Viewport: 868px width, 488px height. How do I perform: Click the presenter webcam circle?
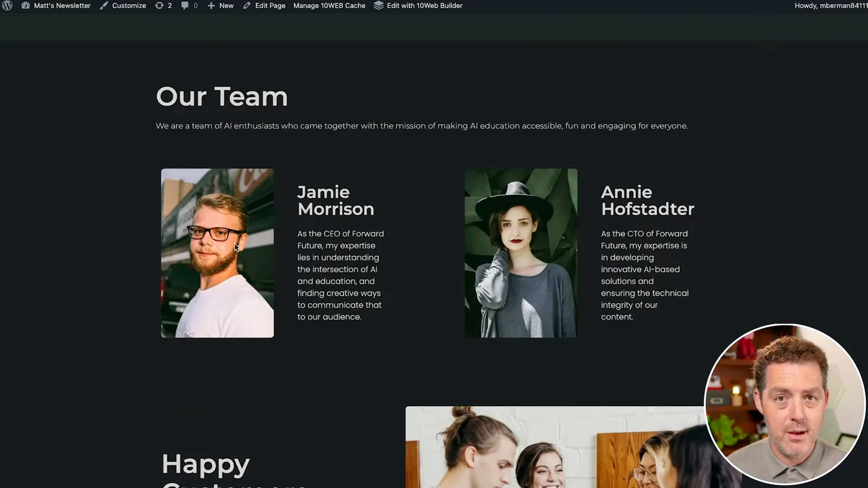coord(784,404)
